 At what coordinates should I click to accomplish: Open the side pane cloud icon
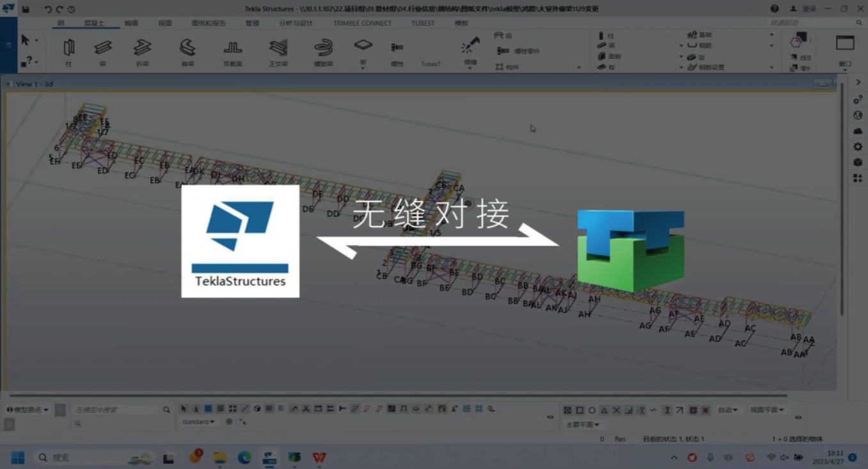tap(858, 131)
